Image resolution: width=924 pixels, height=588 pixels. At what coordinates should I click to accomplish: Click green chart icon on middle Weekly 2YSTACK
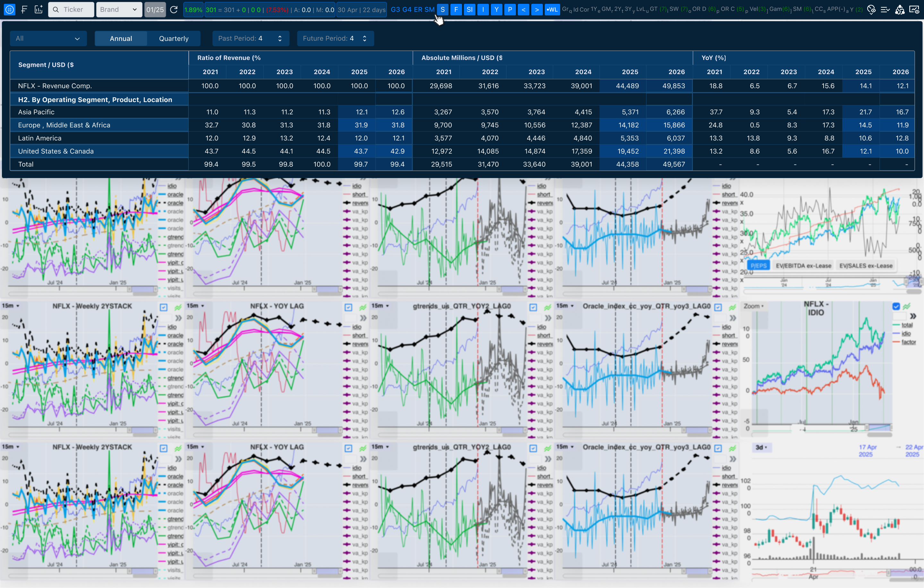pos(178,307)
